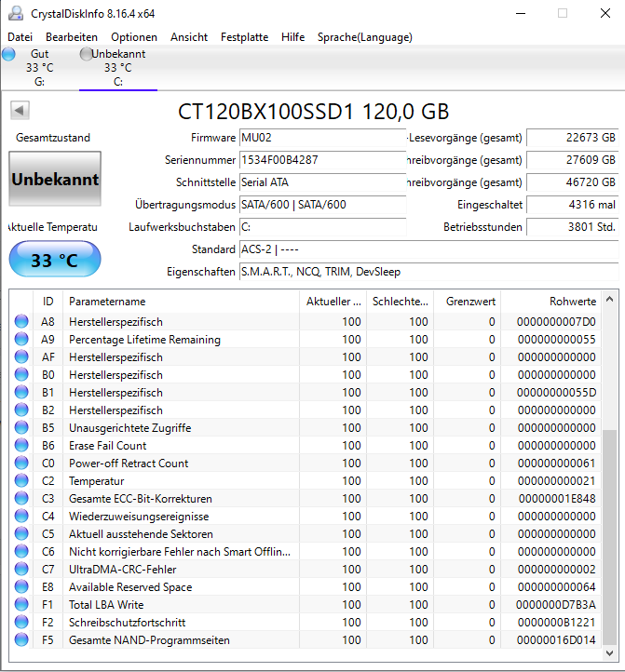Click the status orb of row C6
This screenshot has width=625, height=672.
pyautogui.click(x=21, y=551)
